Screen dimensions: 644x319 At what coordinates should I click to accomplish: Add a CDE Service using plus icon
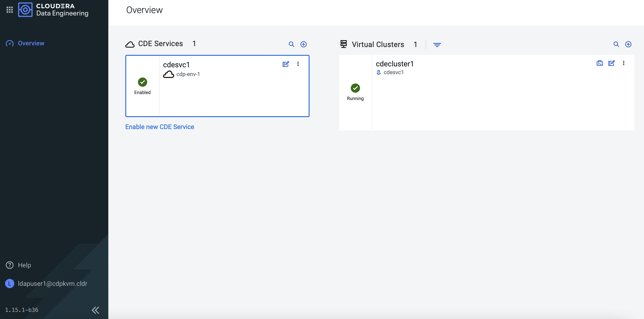pos(303,44)
